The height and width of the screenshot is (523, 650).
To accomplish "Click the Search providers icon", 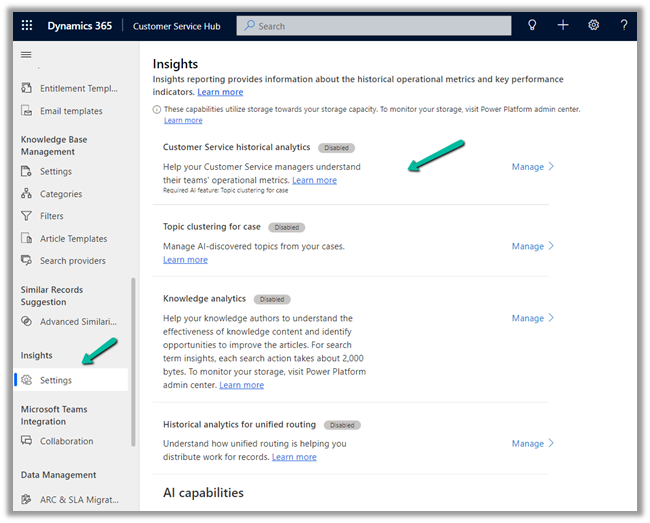I will (27, 261).
